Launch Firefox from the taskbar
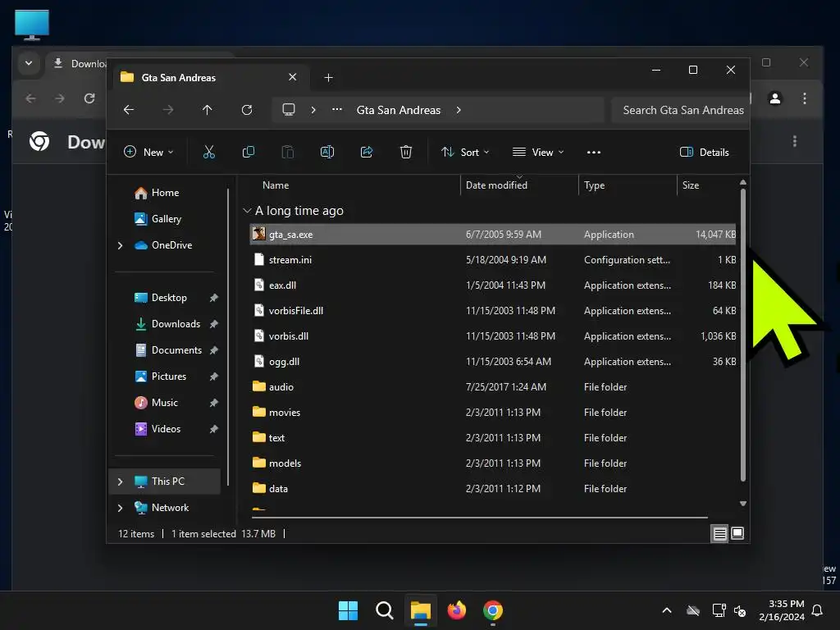840x630 pixels. (x=456, y=610)
